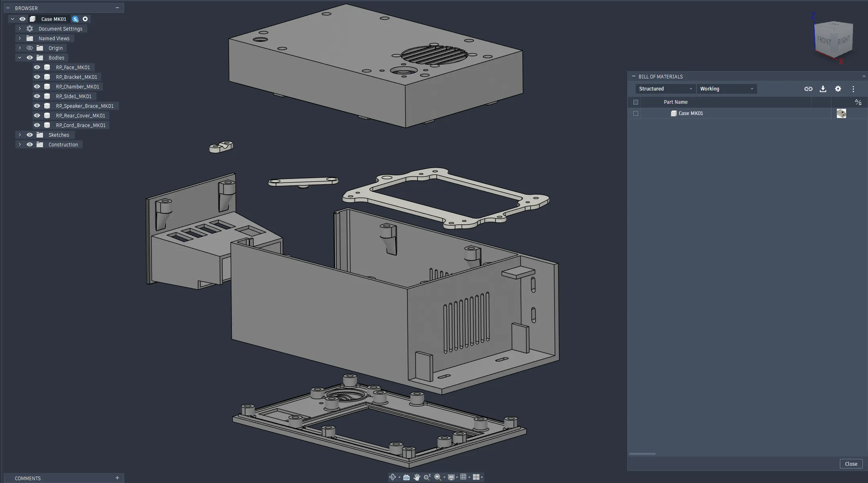This screenshot has height=483, width=868.
Task: Hide the Bodies folder
Action: (30, 58)
